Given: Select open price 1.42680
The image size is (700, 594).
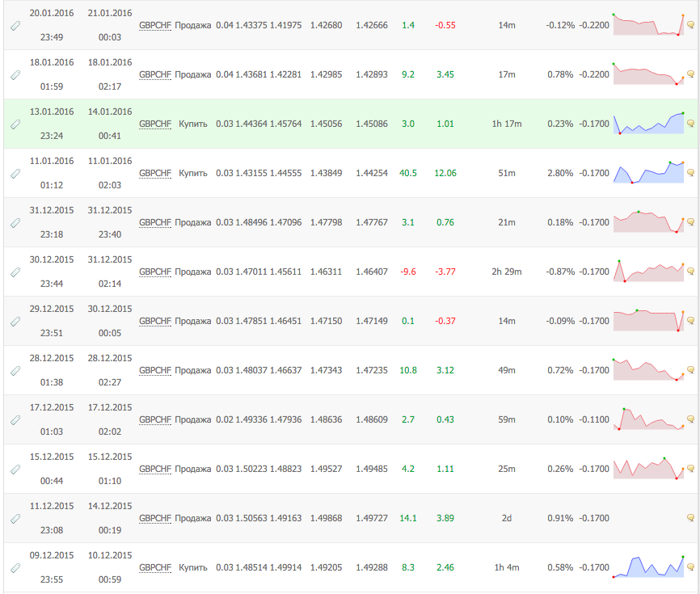Looking at the screenshot, I should click(x=327, y=25).
